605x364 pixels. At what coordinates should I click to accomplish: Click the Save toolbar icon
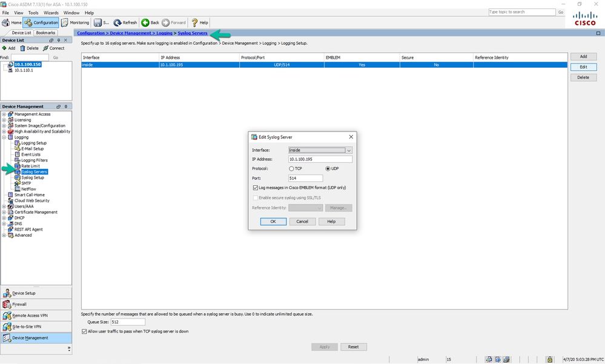pos(102,23)
